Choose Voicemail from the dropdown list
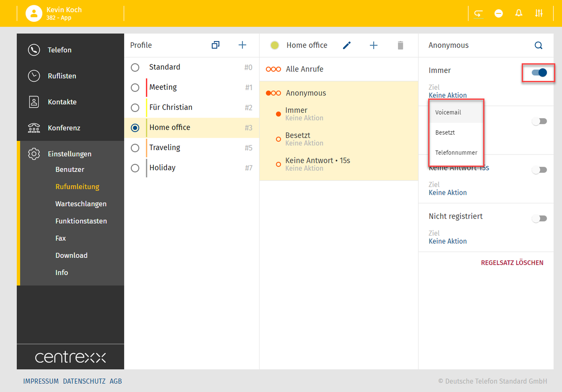The width and height of the screenshot is (562, 392). coord(448,112)
